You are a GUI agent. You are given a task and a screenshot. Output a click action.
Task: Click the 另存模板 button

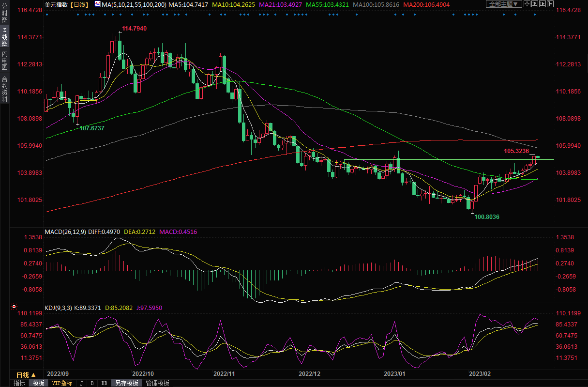[x=127, y=383]
